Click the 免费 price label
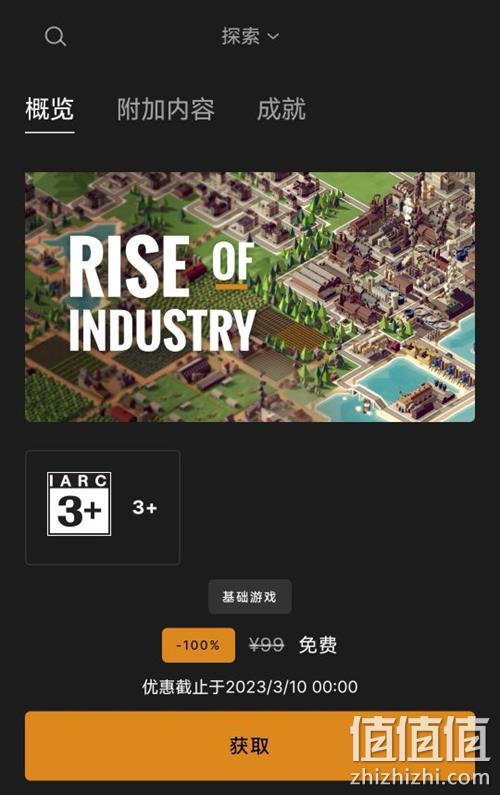 (x=317, y=645)
